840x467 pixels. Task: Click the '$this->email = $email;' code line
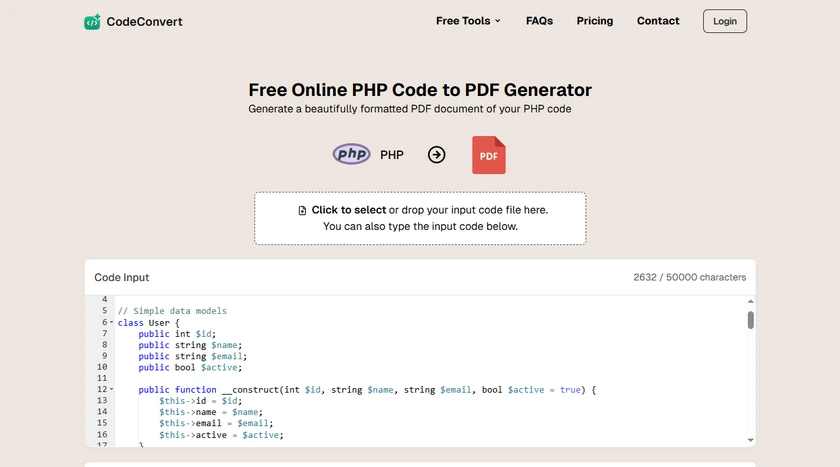point(216,423)
